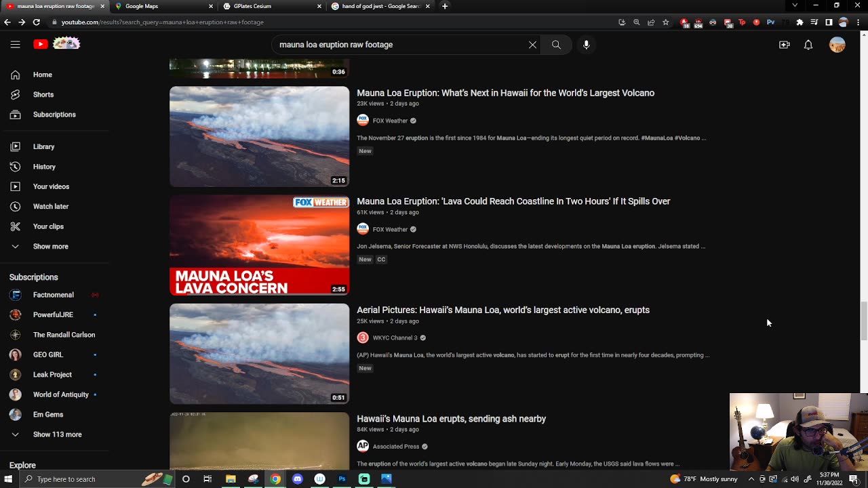Image resolution: width=868 pixels, height=488 pixels.
Task: Open the Extensions puzzle-piece menu
Action: (800, 22)
